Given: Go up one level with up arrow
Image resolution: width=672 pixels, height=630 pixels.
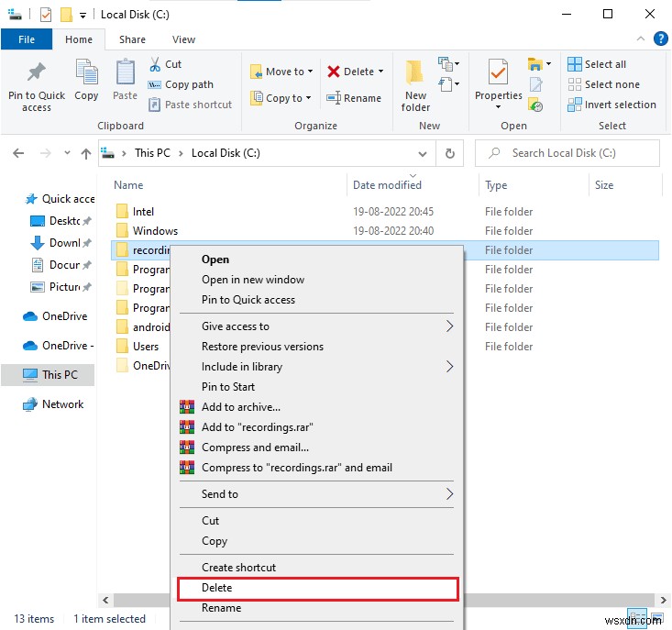Looking at the screenshot, I should (86, 153).
